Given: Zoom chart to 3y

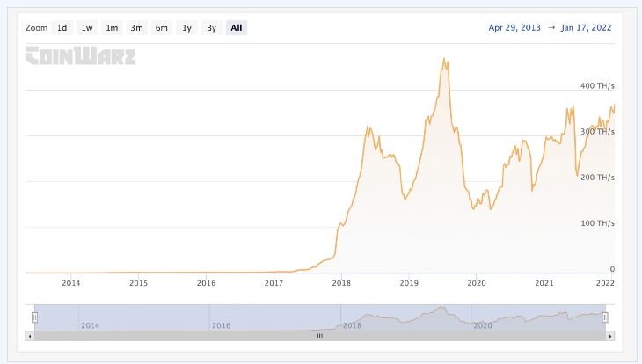Looking at the screenshot, I should [211, 28].
